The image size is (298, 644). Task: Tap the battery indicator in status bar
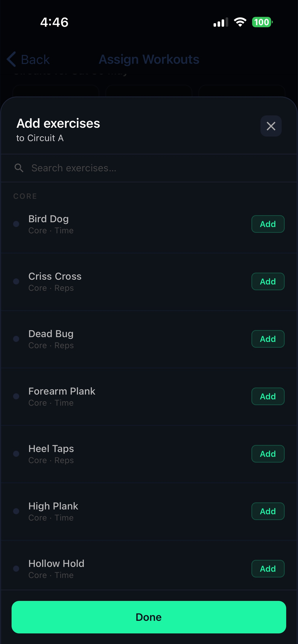(x=262, y=22)
